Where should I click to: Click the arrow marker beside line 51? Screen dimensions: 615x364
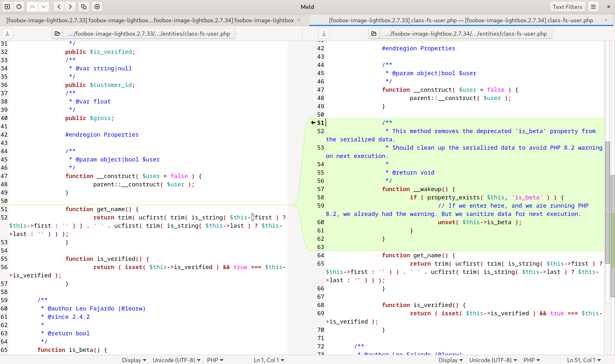313,123
